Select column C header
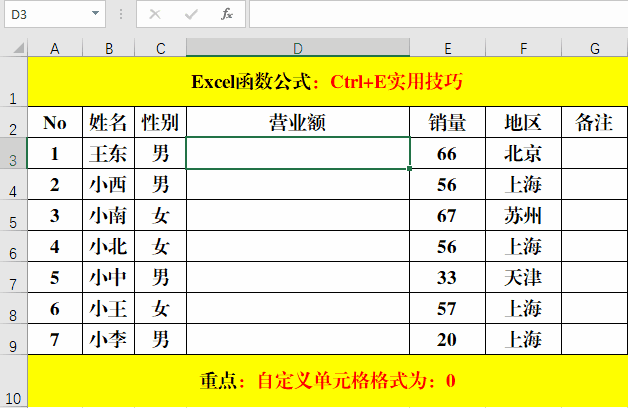Image resolution: width=628 pixels, height=408 pixels. tap(161, 48)
